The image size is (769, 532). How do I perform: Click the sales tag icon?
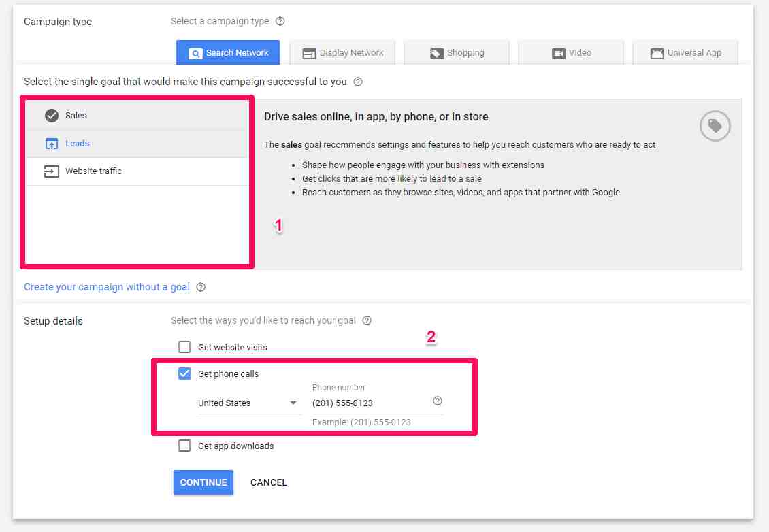[x=715, y=126]
